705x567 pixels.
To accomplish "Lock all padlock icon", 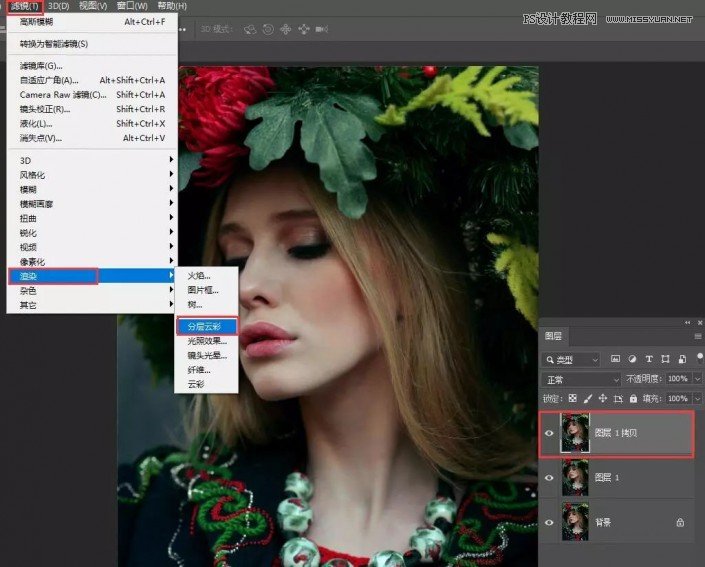I will point(633,398).
